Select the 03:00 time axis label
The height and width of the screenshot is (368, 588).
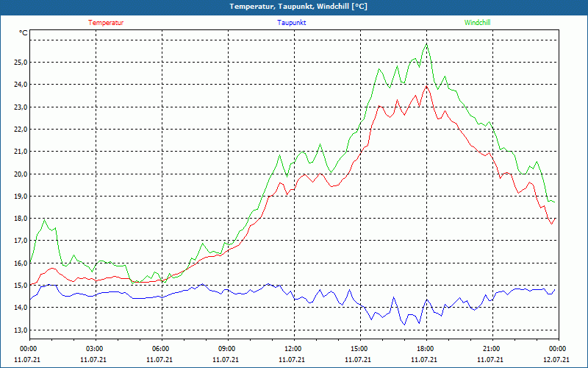click(x=95, y=349)
